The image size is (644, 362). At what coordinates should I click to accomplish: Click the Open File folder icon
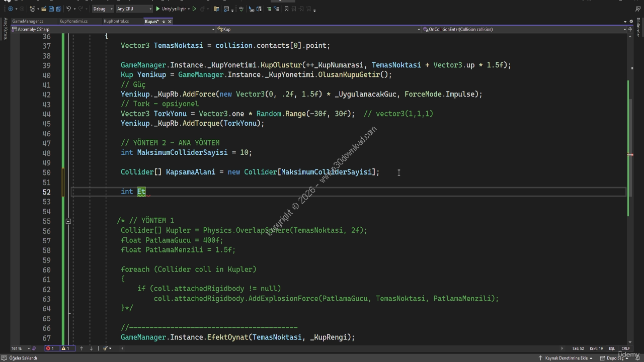(x=44, y=9)
